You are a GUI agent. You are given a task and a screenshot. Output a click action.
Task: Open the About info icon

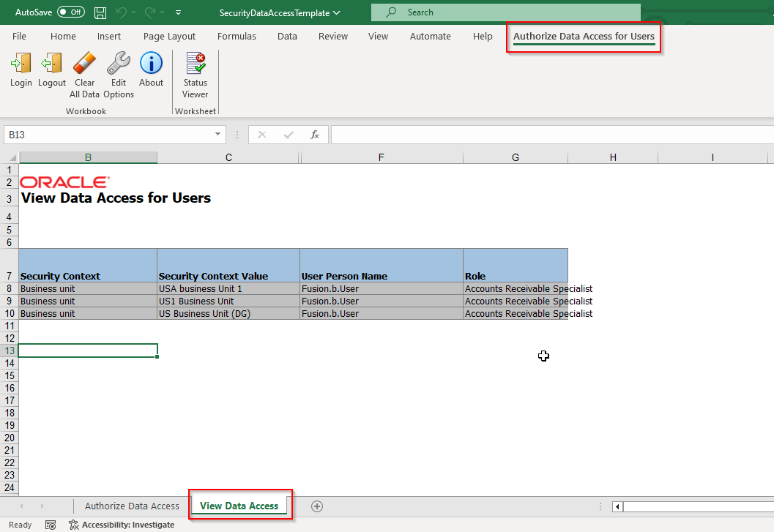(151, 63)
